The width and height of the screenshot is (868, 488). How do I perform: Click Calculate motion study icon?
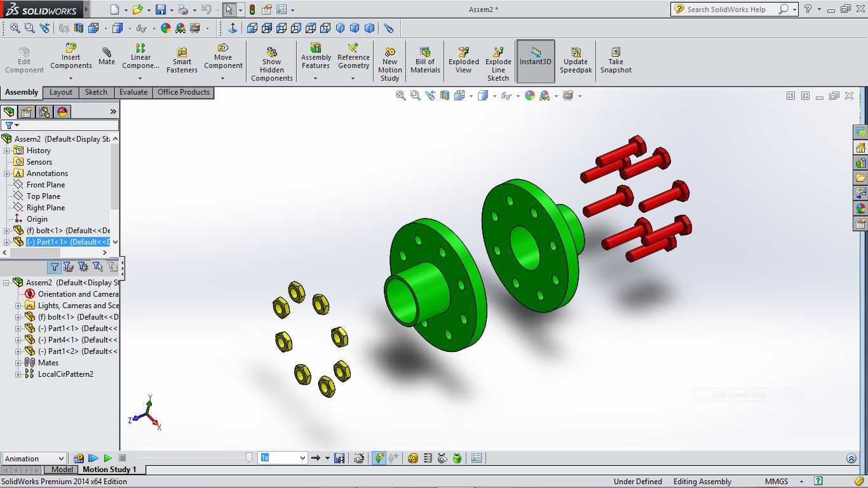[79, 458]
